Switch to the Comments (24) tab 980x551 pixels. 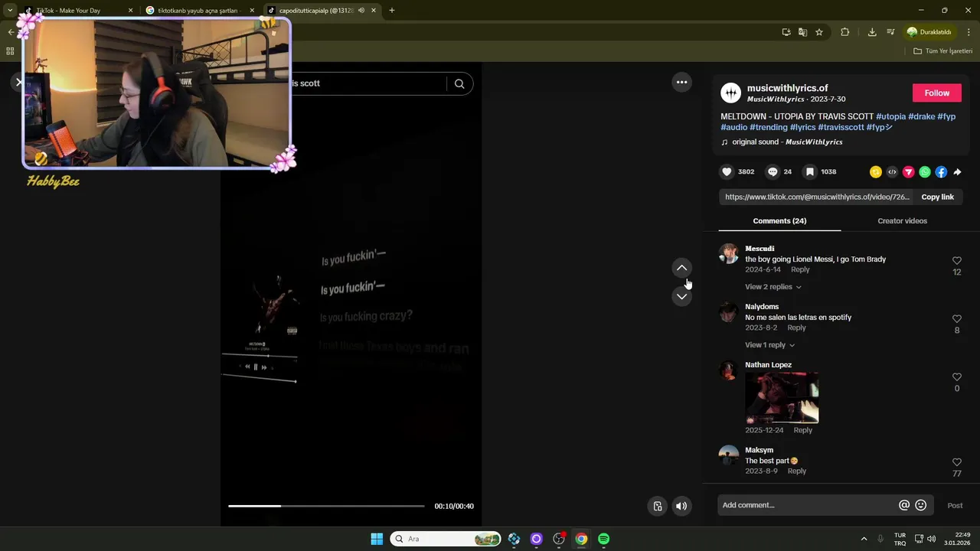(779, 221)
